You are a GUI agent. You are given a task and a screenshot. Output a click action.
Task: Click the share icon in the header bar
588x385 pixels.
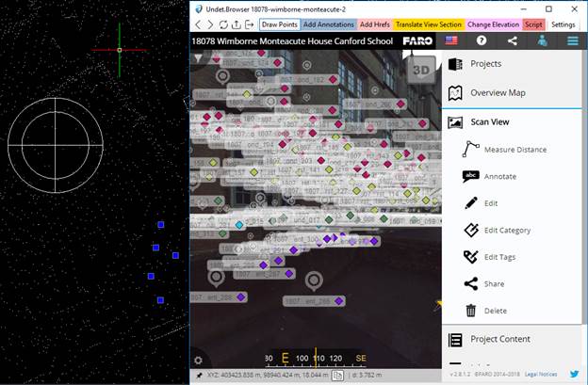click(513, 40)
